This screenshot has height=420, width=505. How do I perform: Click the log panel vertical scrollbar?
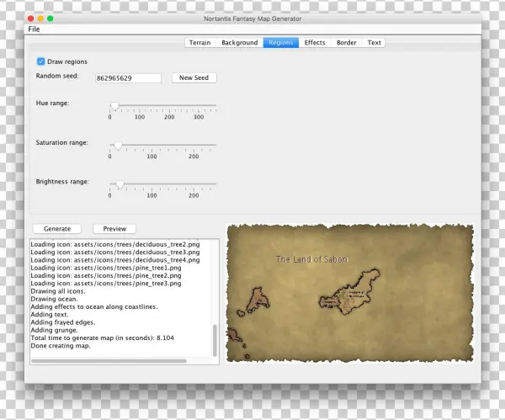[215, 340]
